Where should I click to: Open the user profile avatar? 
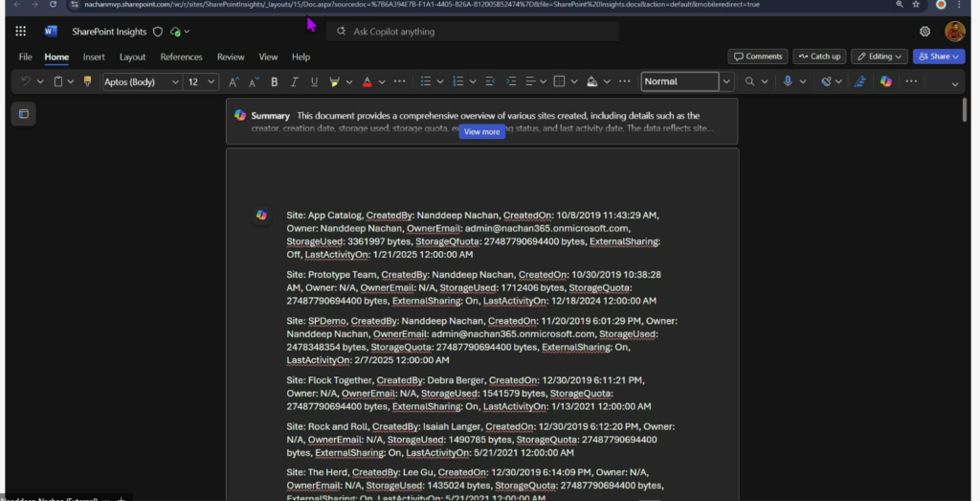coord(954,32)
